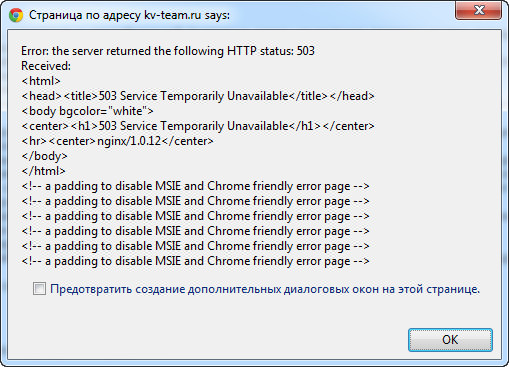Screen dimensions: 509x367
Task: Confirm the alert with the OK button
Action: coord(450,340)
